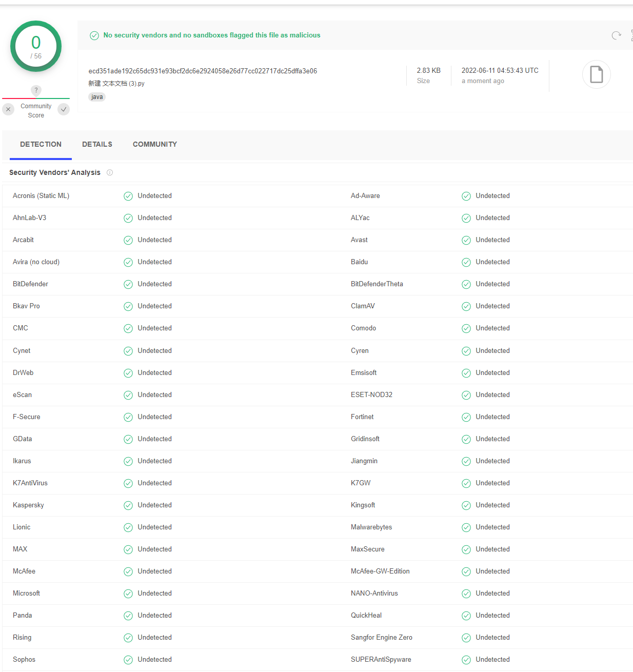Click the Ikarus vendor name

pos(22,461)
